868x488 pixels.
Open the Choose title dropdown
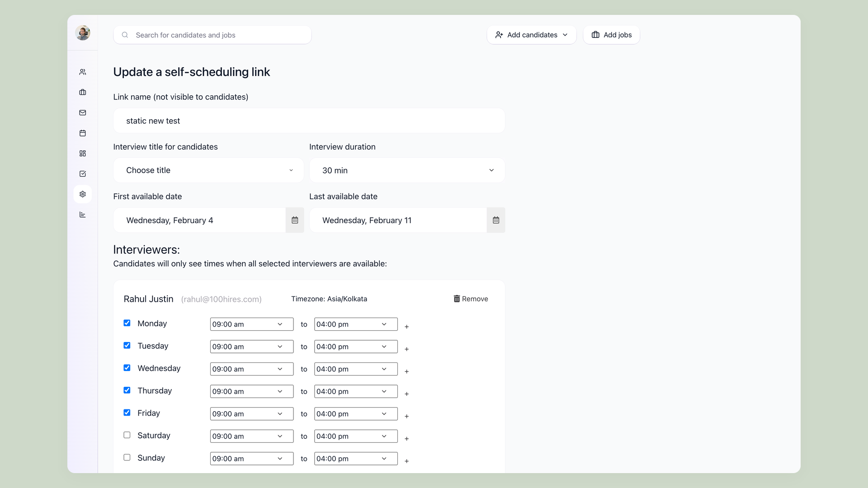pyautogui.click(x=208, y=170)
